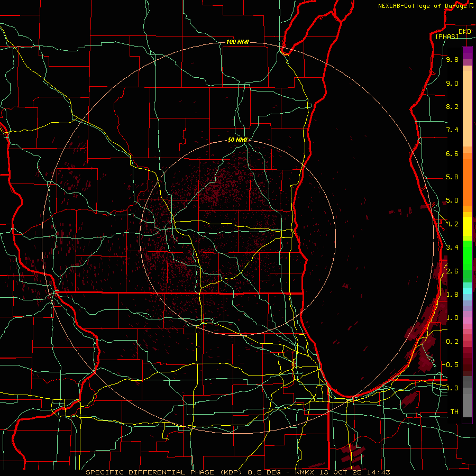Viewport: 476px width, 476px height.
Task: Click the -0.5 scale value
Action: click(x=450, y=365)
